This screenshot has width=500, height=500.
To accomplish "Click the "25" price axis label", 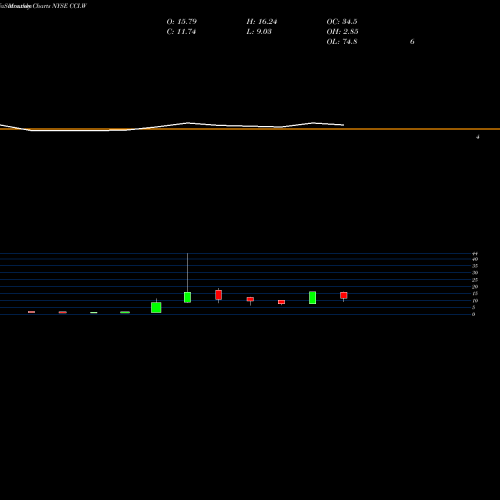I will pos(475,280).
